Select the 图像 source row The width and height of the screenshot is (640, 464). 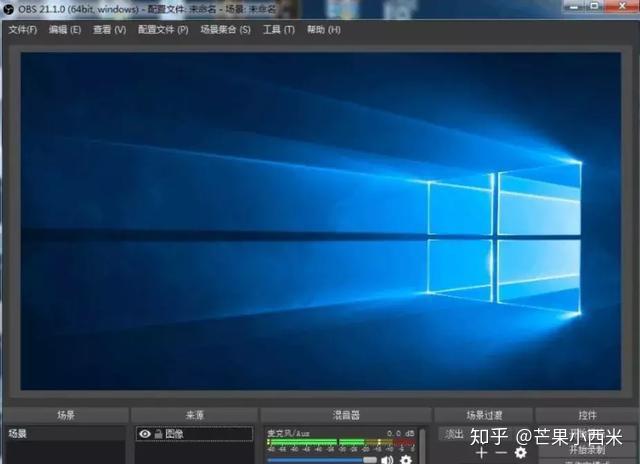tap(194, 434)
